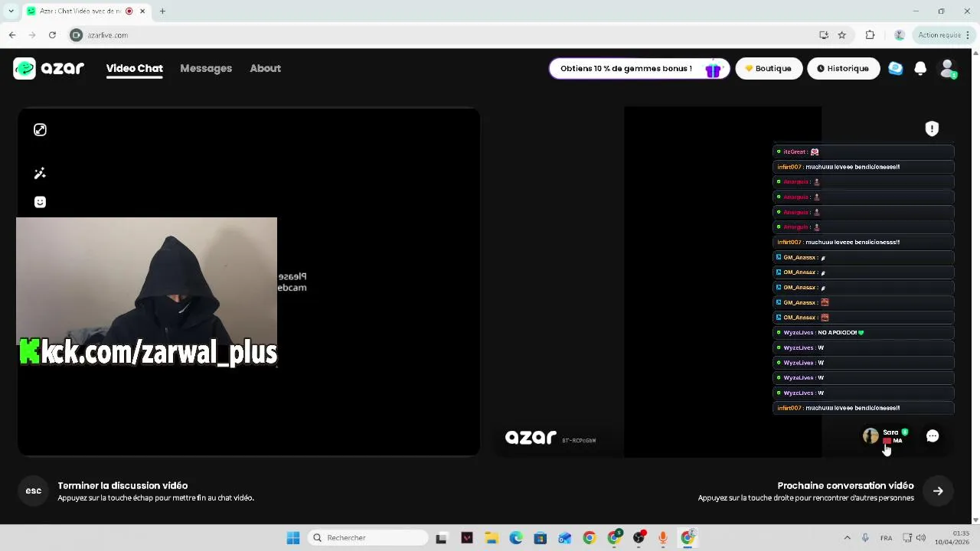Click the azarlive.com address bar
This screenshot has width=980, height=551.
coord(444,34)
